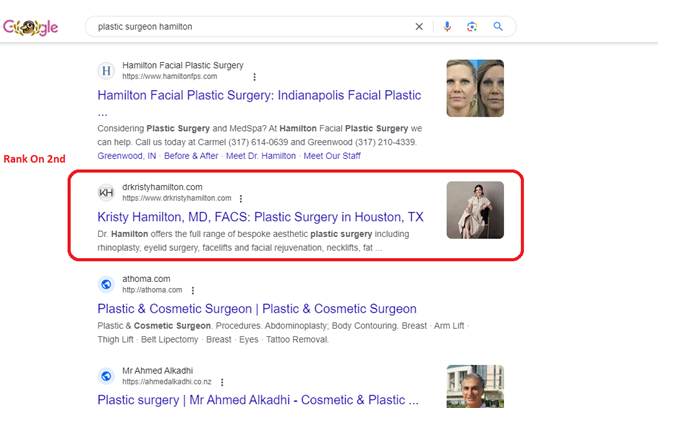This screenshot has height=422, width=673.
Task: Open the Meet Dr. Hamilton sitelink
Action: click(x=261, y=156)
